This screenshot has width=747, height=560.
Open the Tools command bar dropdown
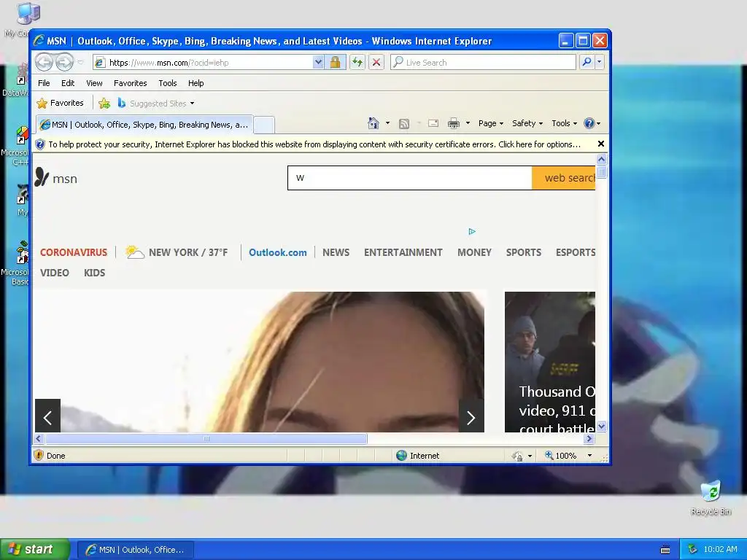click(565, 123)
